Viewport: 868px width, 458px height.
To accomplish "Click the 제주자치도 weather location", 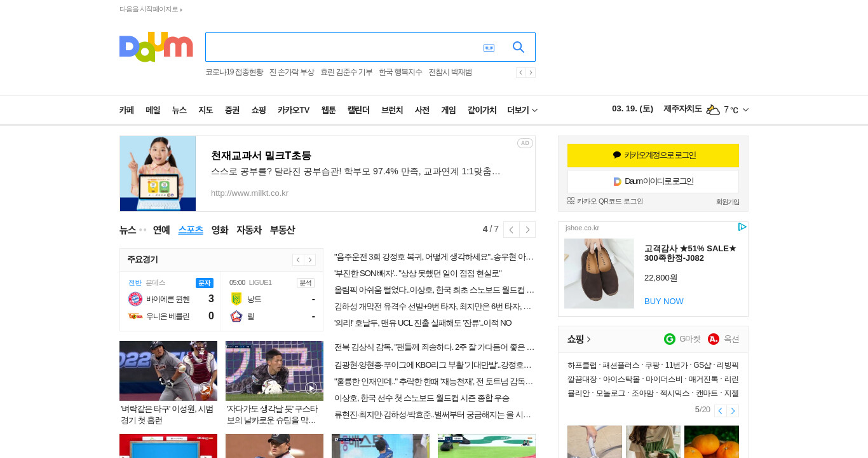I will (x=682, y=109).
